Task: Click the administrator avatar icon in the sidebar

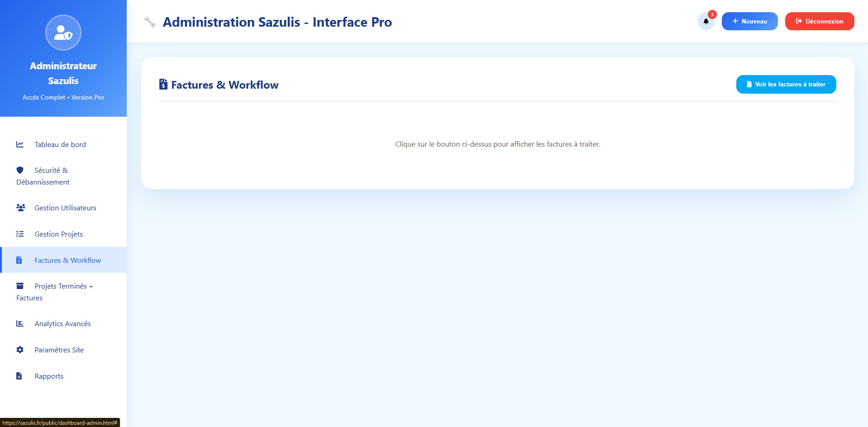Action: [63, 33]
